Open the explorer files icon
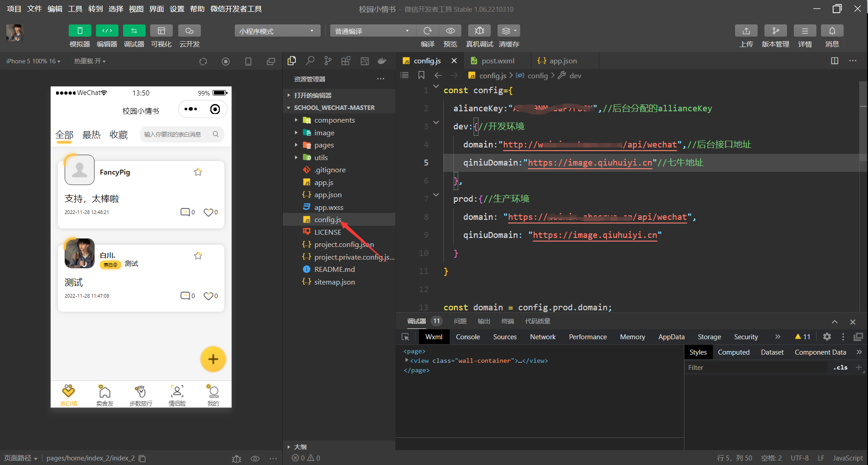868x465 pixels. [292, 61]
